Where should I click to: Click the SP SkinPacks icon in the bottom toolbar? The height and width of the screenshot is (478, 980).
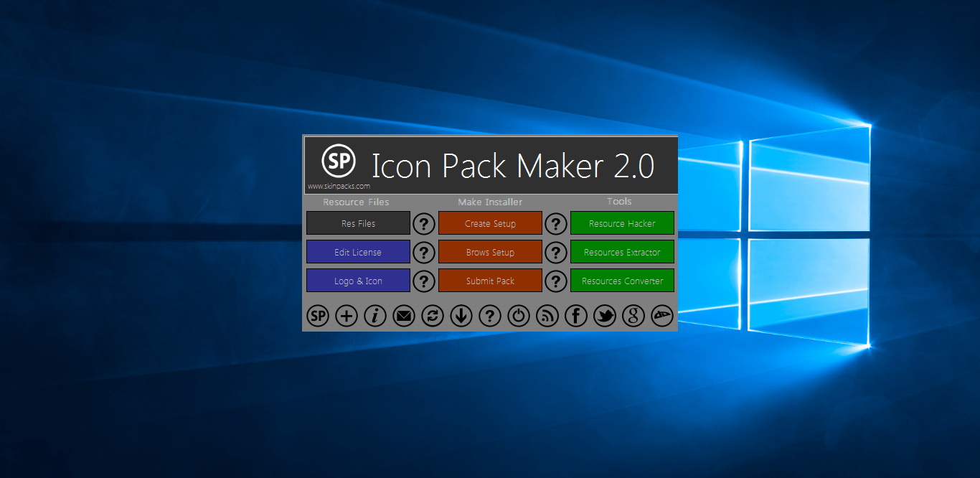click(318, 316)
